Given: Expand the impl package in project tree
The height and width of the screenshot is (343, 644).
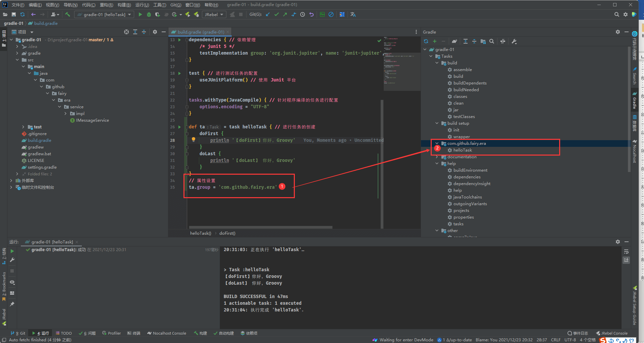Looking at the screenshot, I should (x=65, y=114).
